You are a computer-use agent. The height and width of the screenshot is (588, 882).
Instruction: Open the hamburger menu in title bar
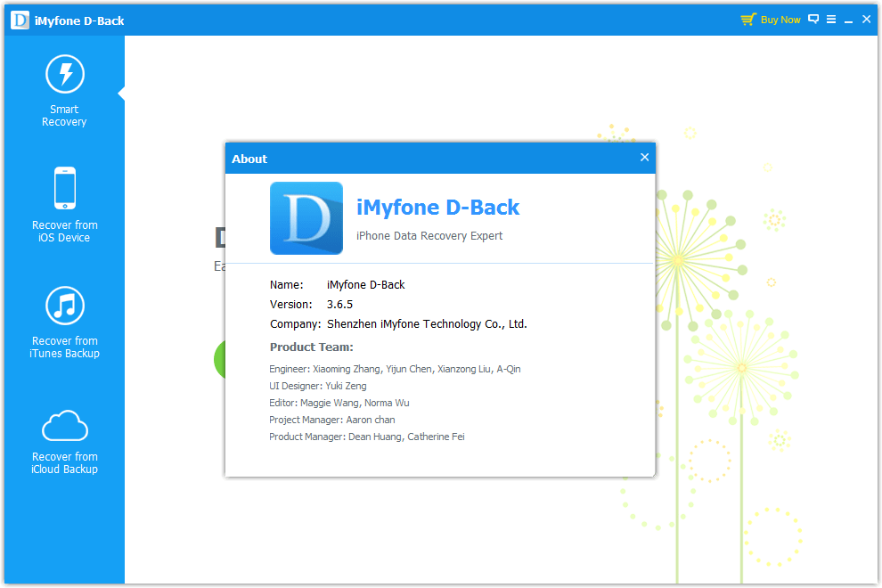(x=831, y=19)
